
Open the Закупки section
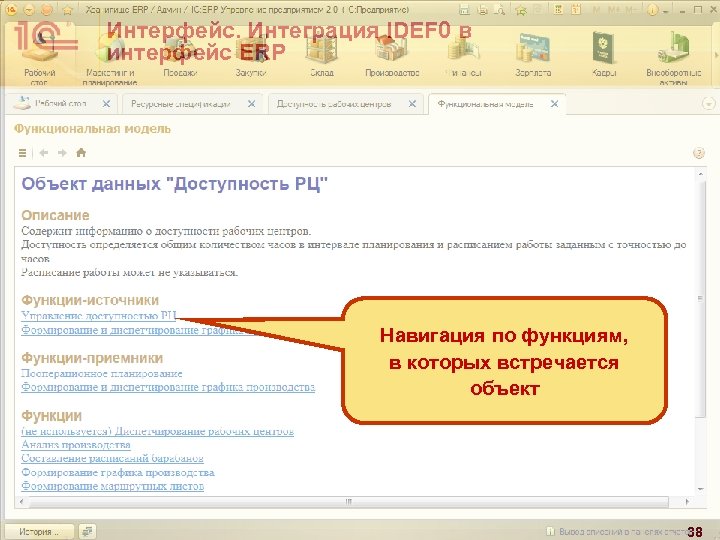pos(251,55)
